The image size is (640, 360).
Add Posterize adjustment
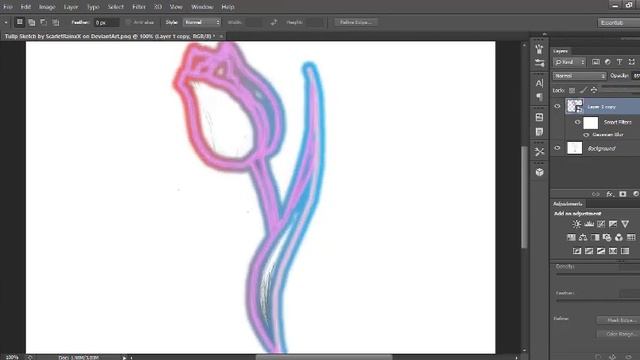point(589,251)
